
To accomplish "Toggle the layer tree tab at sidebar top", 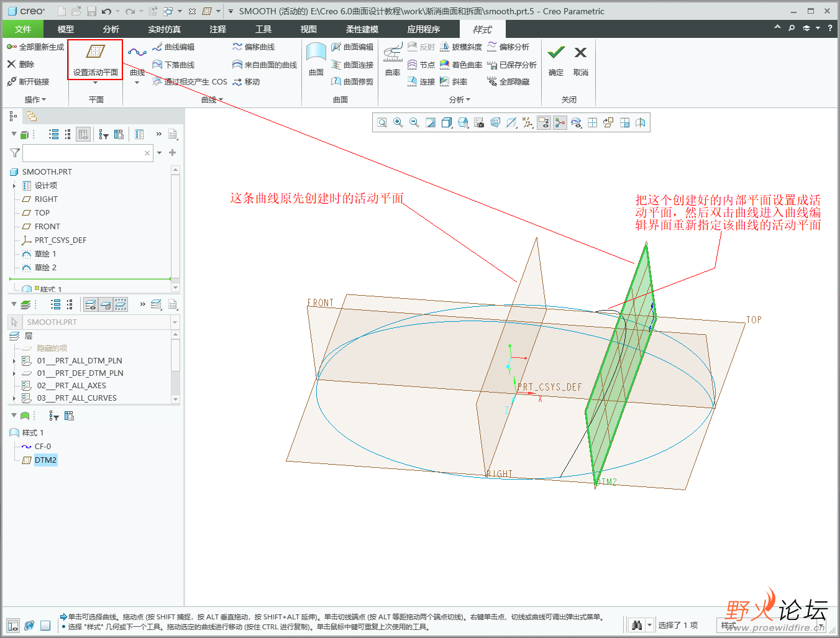I will tap(32, 116).
